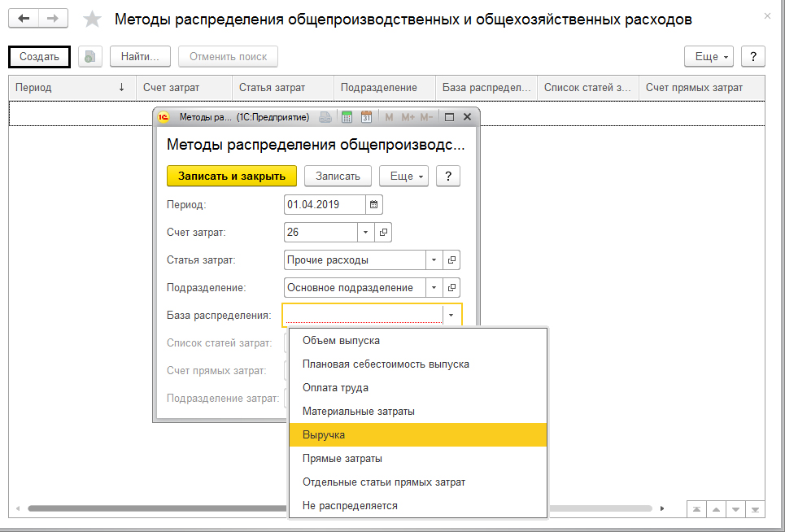This screenshot has width=785, height=532.
Task: Click the print icon in the dialog titlebar
Action: [325, 117]
